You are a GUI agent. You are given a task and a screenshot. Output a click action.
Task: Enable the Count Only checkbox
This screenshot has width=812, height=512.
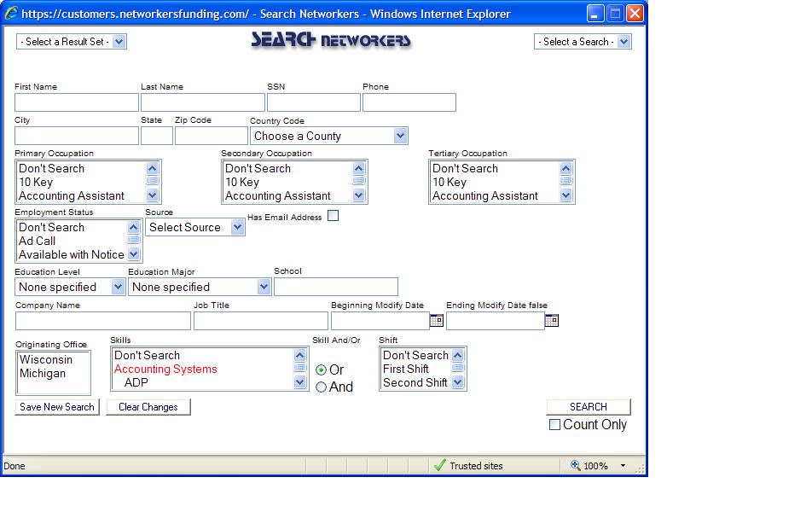pyautogui.click(x=554, y=424)
